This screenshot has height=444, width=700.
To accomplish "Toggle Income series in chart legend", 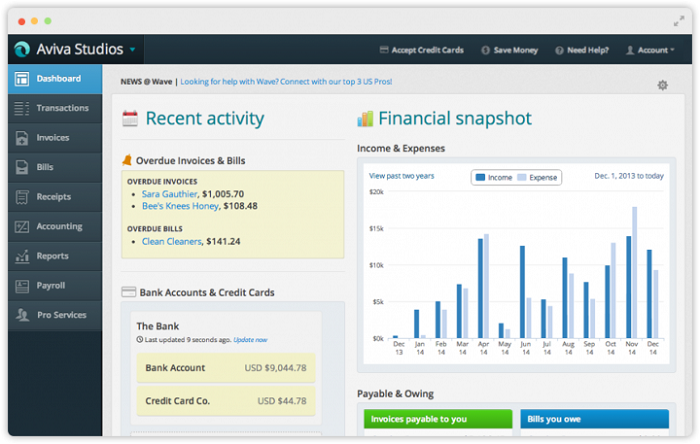I will tap(494, 177).
